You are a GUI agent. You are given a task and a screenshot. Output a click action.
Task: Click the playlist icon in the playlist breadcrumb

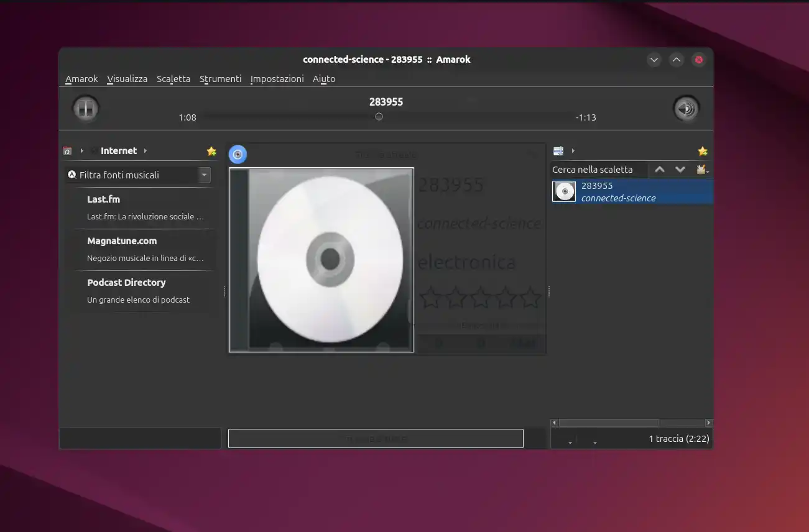pyautogui.click(x=558, y=151)
